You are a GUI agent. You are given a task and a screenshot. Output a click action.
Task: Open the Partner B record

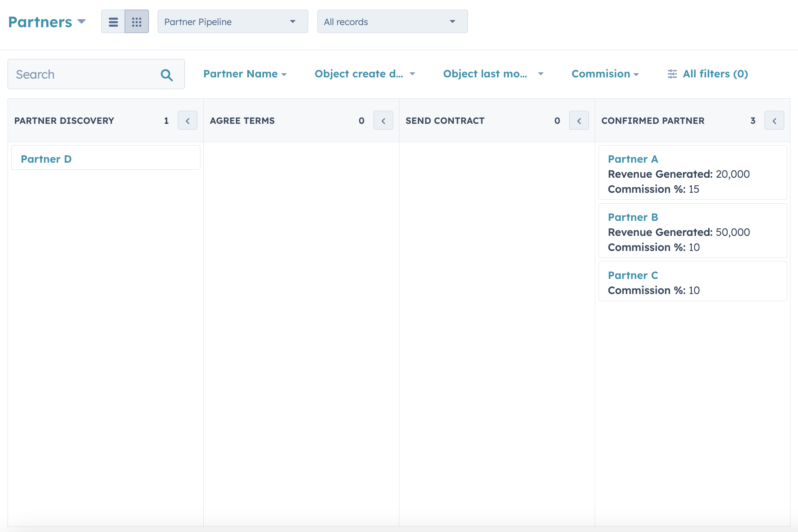point(633,217)
